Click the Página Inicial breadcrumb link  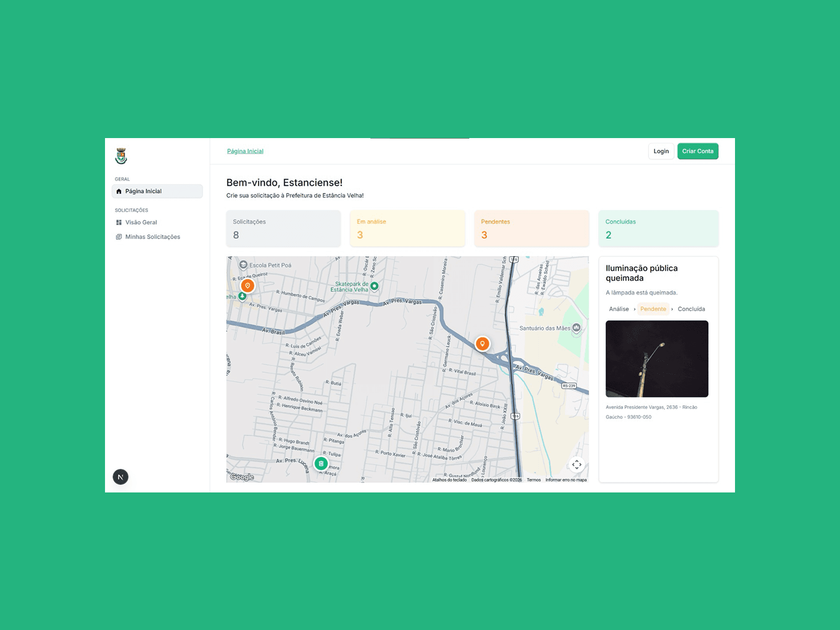point(245,151)
